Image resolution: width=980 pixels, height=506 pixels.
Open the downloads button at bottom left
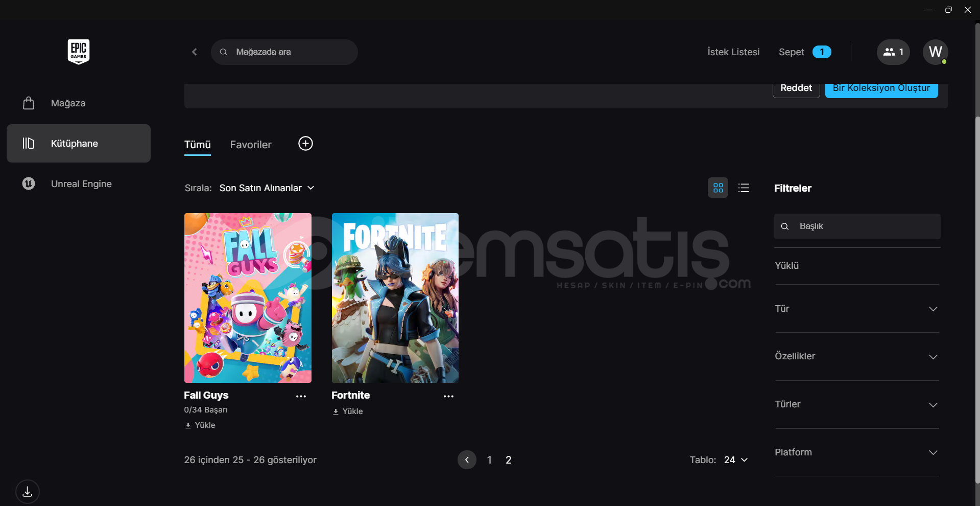[x=28, y=492]
